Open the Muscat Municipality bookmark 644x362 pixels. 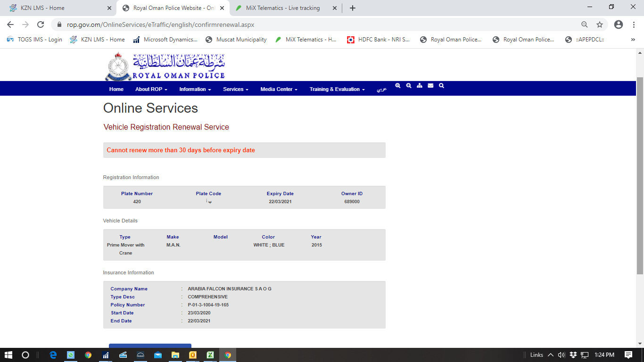pos(236,40)
